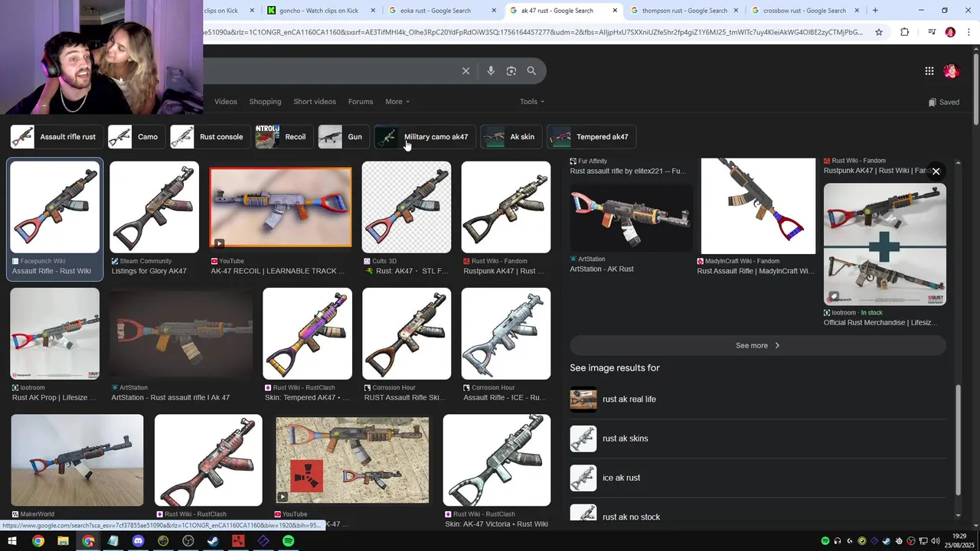Open the Windows Start menu
This screenshot has height=551, width=980.
(x=12, y=541)
